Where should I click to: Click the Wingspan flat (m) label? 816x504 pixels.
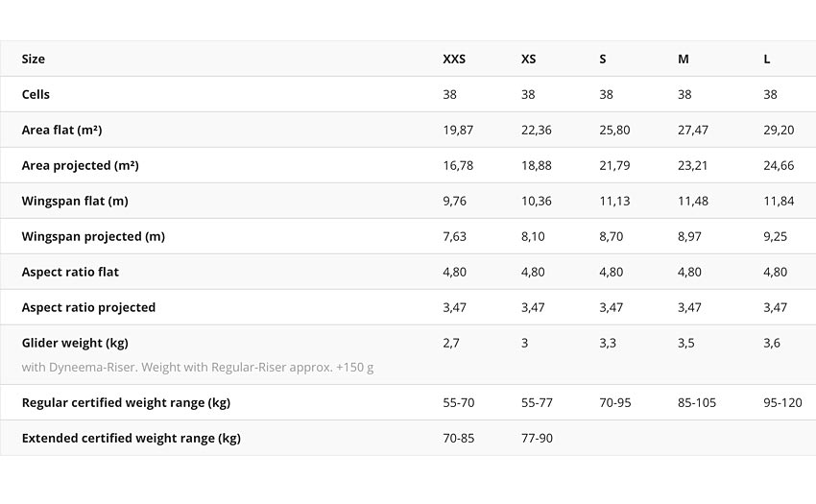point(75,201)
